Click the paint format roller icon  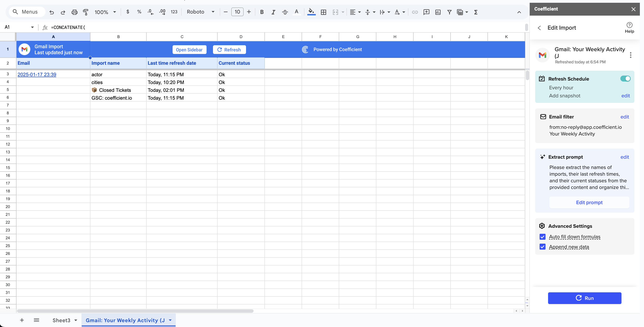tap(86, 12)
